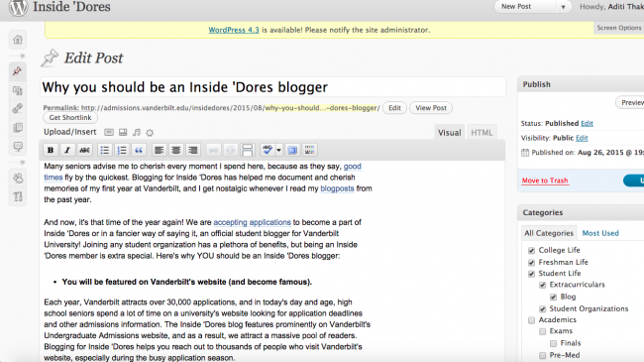Toggle bold formatting in editor toolbar
The image size is (644, 362).
(51, 150)
